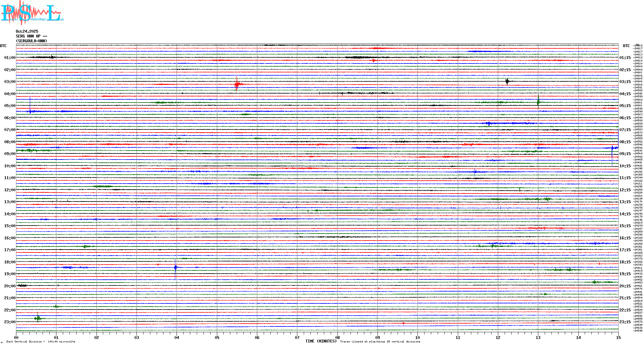This screenshot has height=346, width=644.
Task: Select the Oct24,2025 date text
Action: coord(27,31)
